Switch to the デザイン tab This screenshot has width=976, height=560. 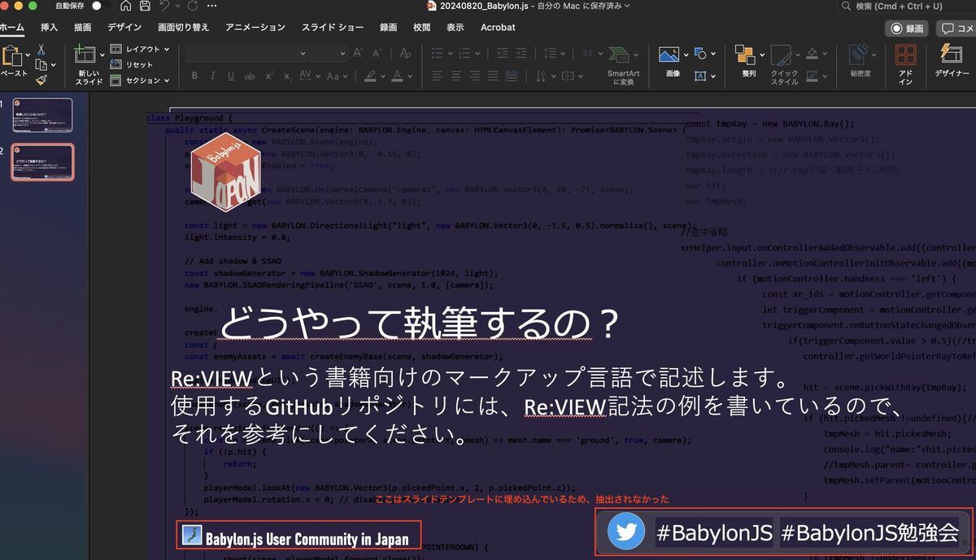(124, 27)
